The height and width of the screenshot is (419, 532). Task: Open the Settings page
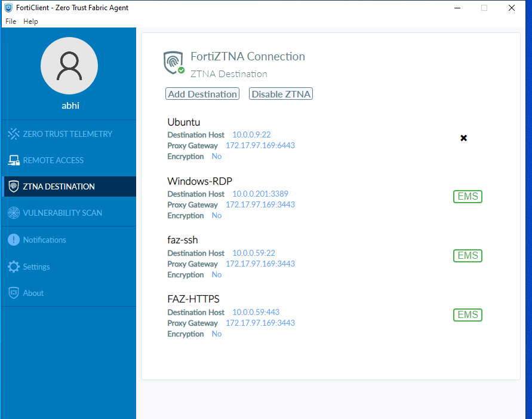(69, 267)
